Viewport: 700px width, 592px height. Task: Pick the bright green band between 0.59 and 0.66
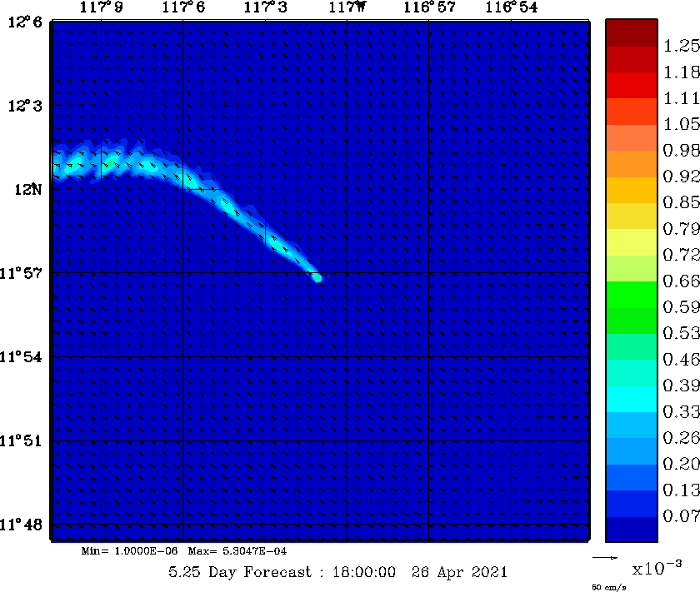coord(632,295)
